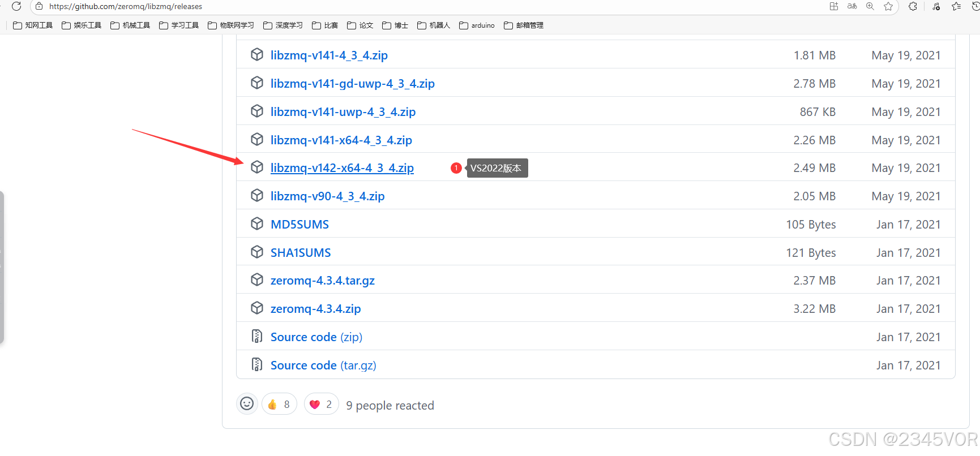This screenshot has height=456, width=980.
Task: Open the split screen grid icon in address bar
Action: click(834, 6)
